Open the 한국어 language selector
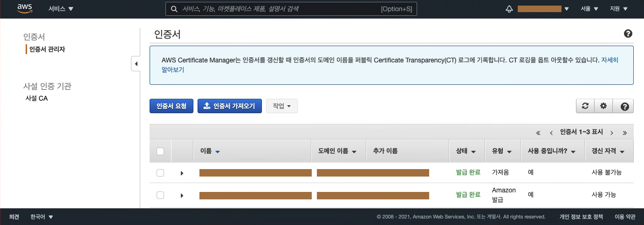The height and width of the screenshot is (225, 644). click(x=41, y=217)
